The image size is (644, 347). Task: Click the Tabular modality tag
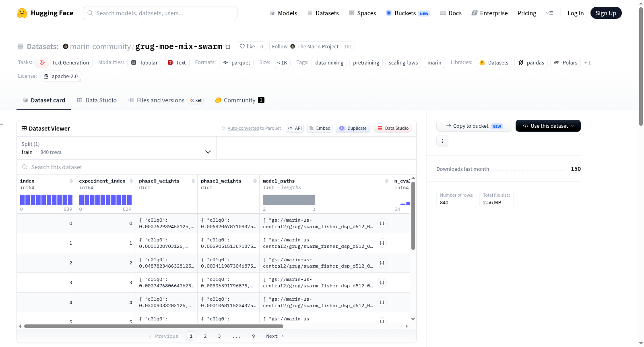[144, 62]
